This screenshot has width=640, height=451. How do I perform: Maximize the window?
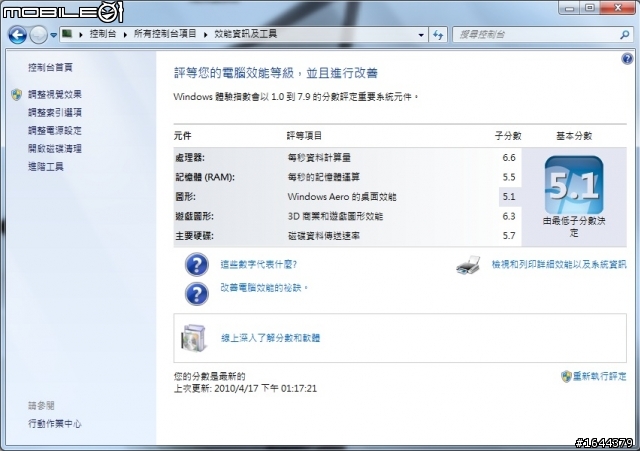590,8
